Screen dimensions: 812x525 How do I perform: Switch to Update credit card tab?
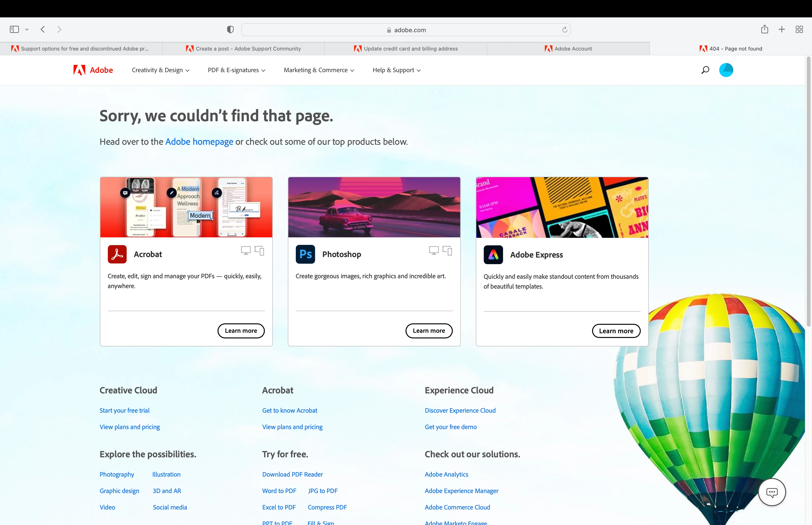pyautogui.click(x=406, y=49)
